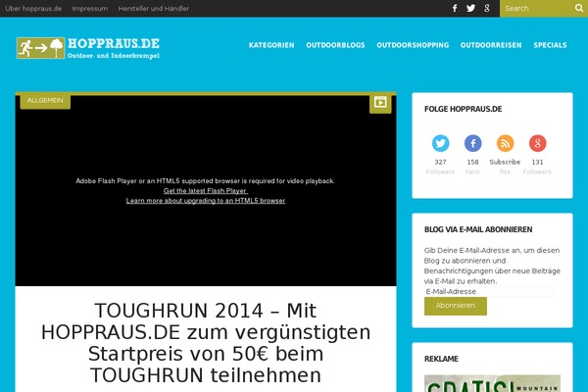
Task: Open round Facebook icon in sidebar
Action: tap(473, 143)
